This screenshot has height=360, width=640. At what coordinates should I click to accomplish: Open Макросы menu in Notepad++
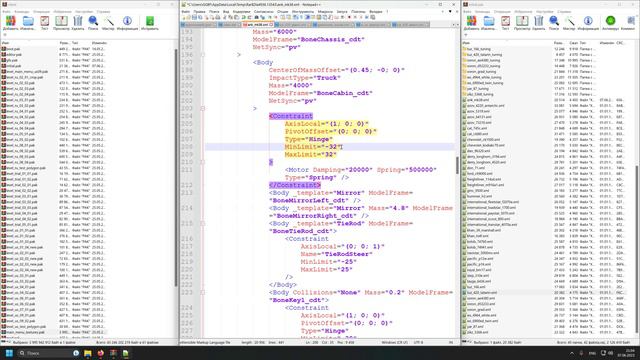click(x=325, y=12)
